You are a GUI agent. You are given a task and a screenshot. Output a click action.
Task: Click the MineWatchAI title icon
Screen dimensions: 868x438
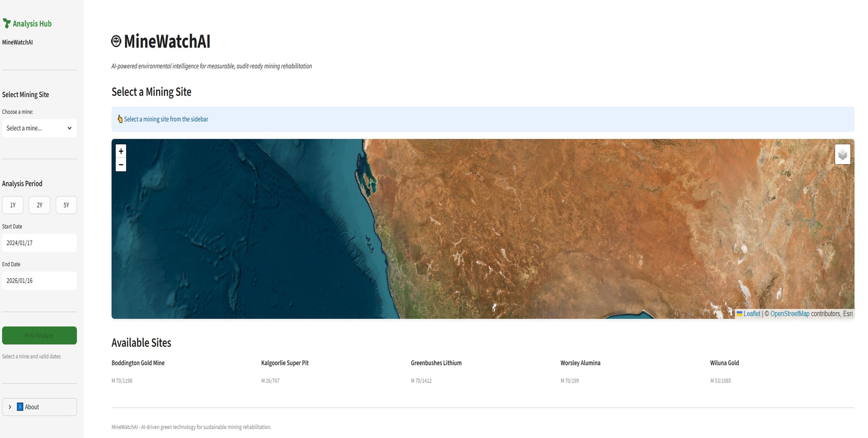tap(116, 41)
